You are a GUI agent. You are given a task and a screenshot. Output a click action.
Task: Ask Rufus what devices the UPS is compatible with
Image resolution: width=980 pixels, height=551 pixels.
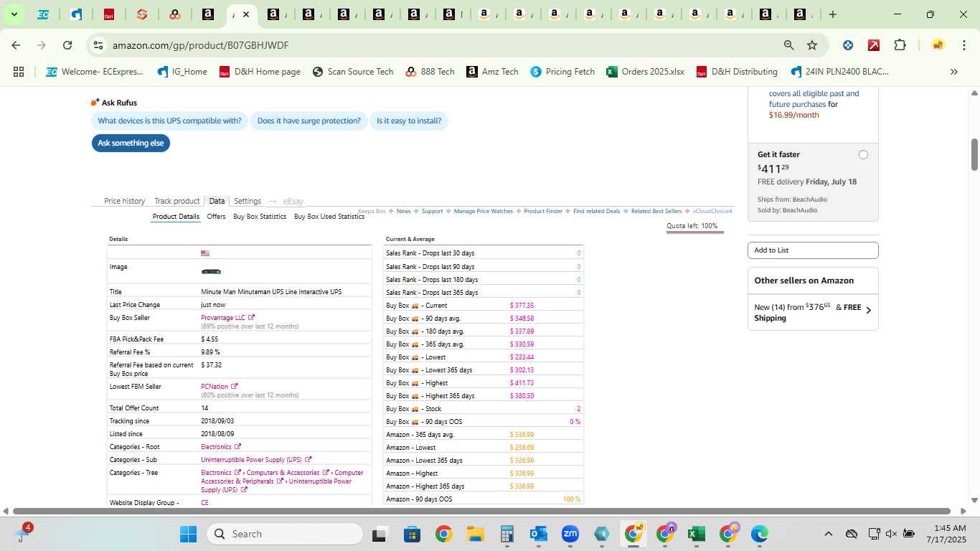[x=169, y=121]
